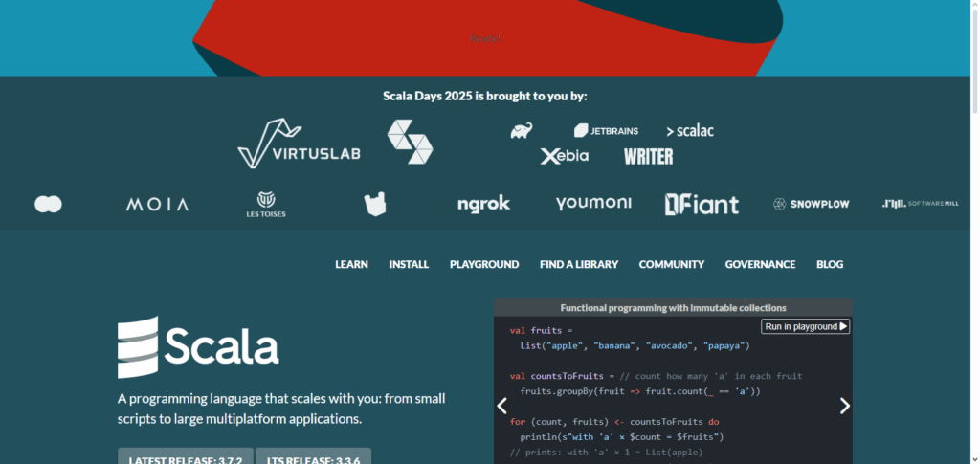Click the white rock-hand shaped sponsor logo
The height and width of the screenshot is (464, 980).
(375, 204)
